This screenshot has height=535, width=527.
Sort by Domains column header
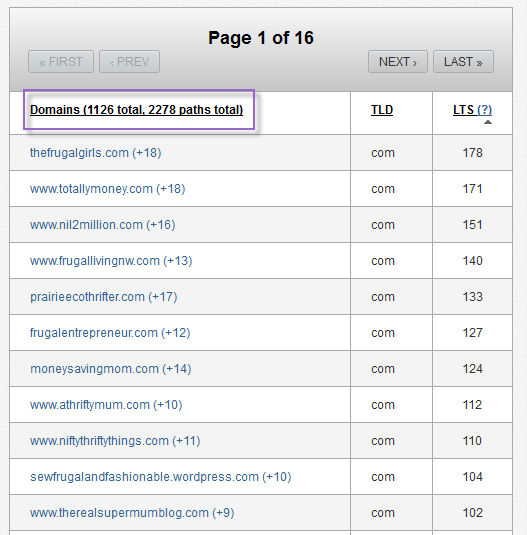136,110
